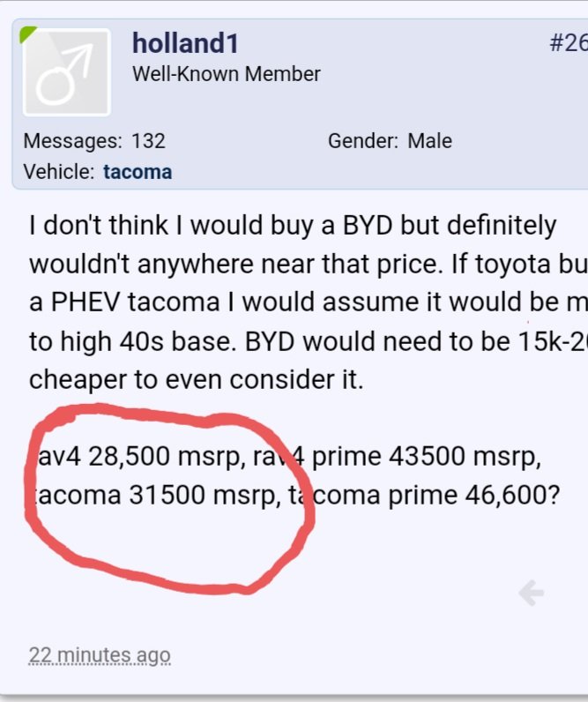The image size is (588, 702).
Task: Click the line beginning "I don't think"
Action: tap(293, 225)
